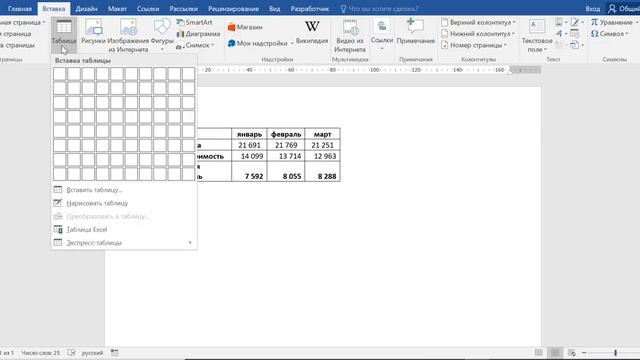Open the Нижний колонтитул dropdown
Image resolution: width=640 pixels, height=360 pixels.
coord(478,34)
